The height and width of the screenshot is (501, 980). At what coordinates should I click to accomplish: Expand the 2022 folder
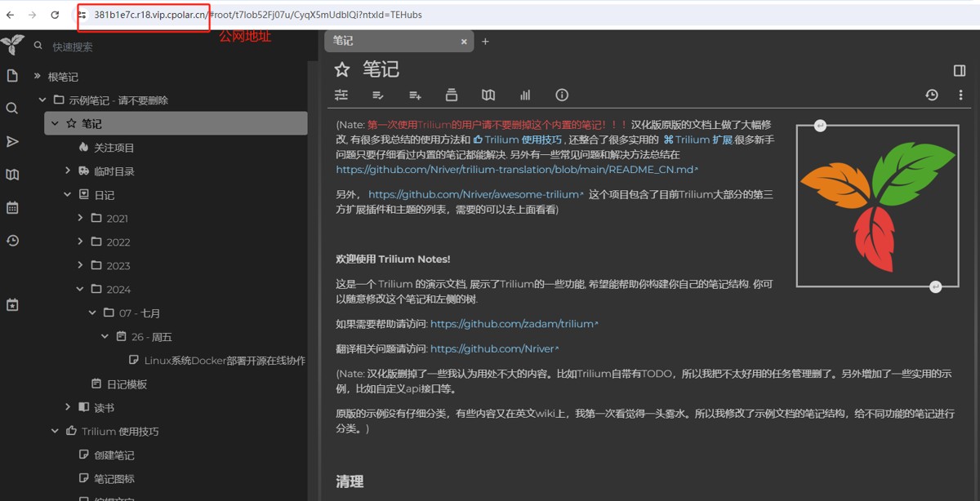pyautogui.click(x=80, y=242)
